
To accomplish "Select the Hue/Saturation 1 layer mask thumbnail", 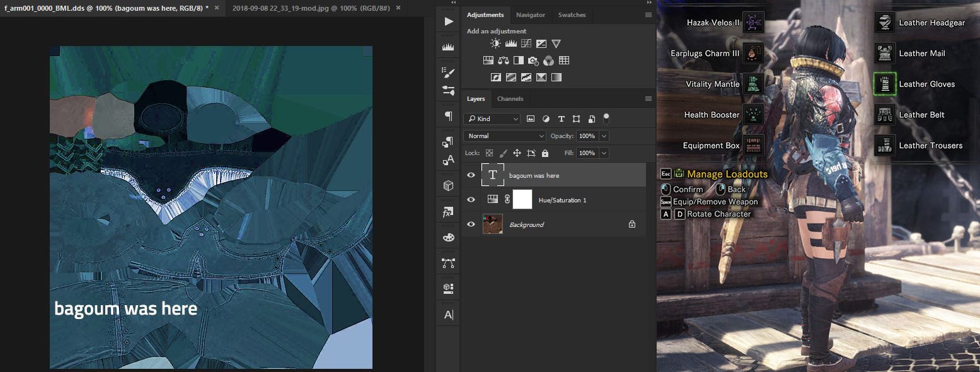I will [x=522, y=200].
